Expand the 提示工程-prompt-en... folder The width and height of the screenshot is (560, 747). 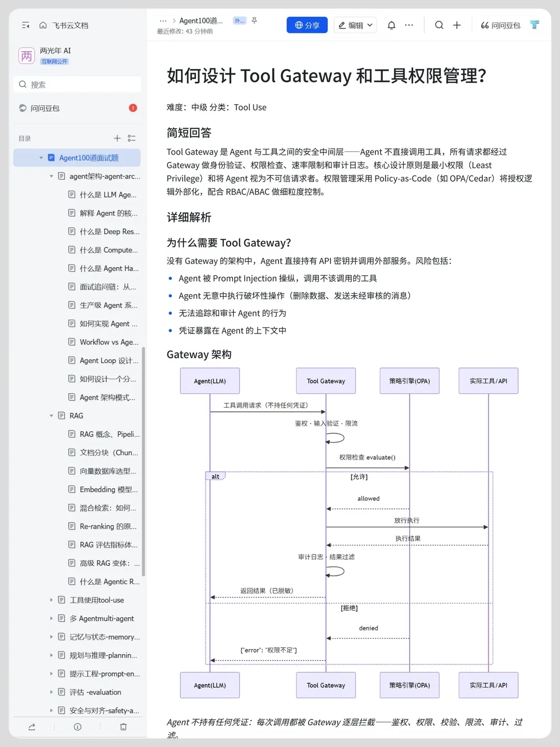click(x=51, y=674)
